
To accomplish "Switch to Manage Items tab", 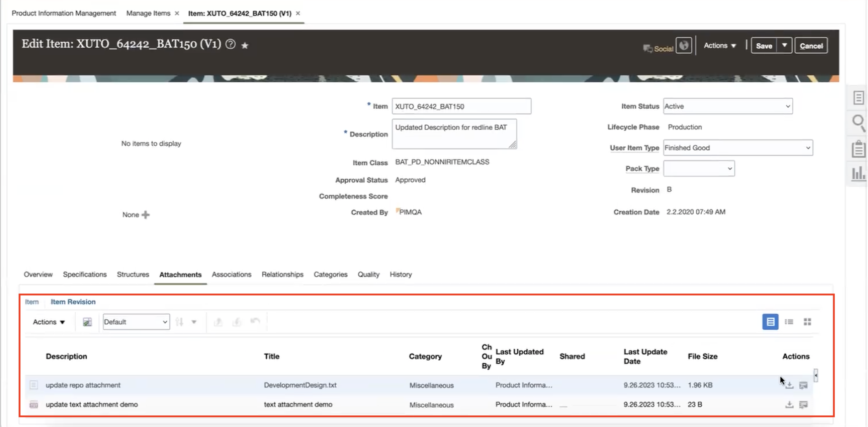I will click(148, 13).
